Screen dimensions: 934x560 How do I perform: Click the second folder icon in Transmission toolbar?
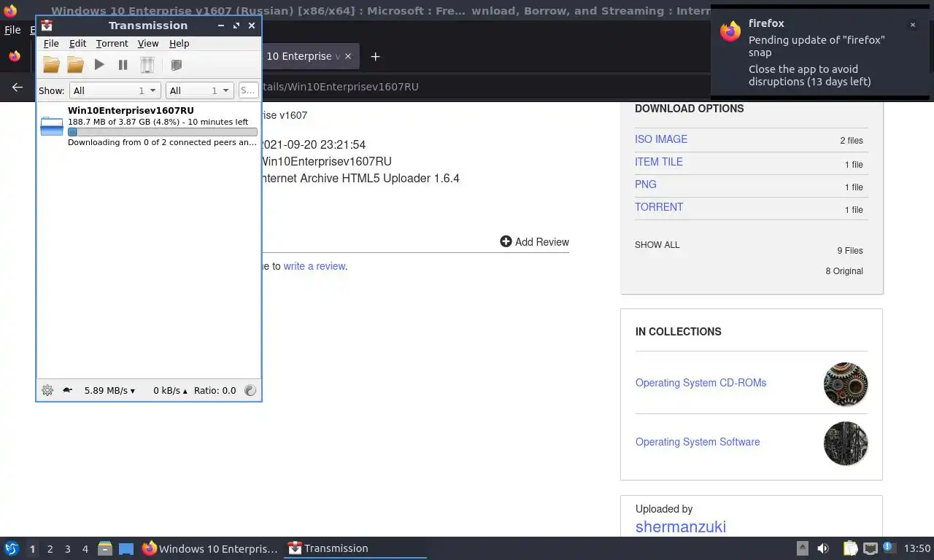[75, 65]
